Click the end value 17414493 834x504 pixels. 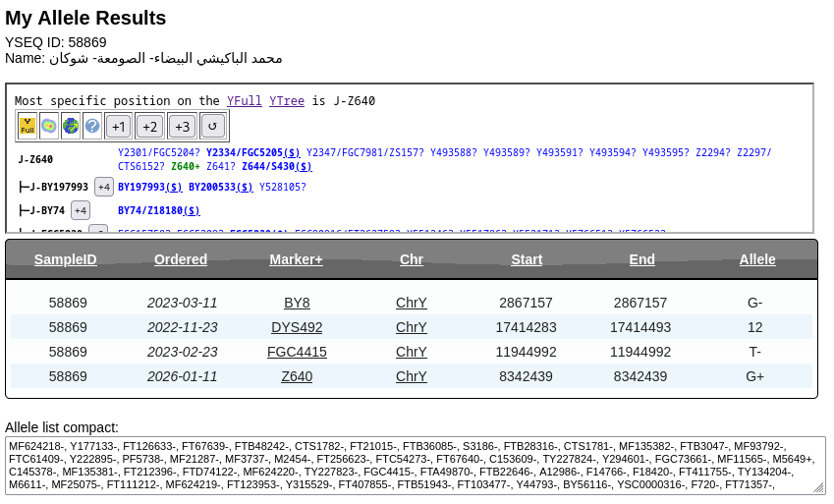[640, 327]
